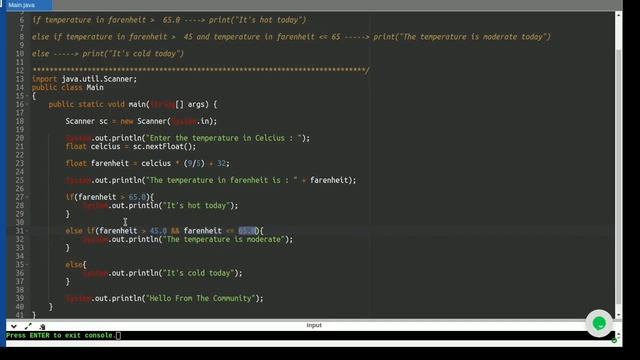Click the 'float farenheit = celcius' formula line
The width and height of the screenshot is (640, 360).
[147, 163]
